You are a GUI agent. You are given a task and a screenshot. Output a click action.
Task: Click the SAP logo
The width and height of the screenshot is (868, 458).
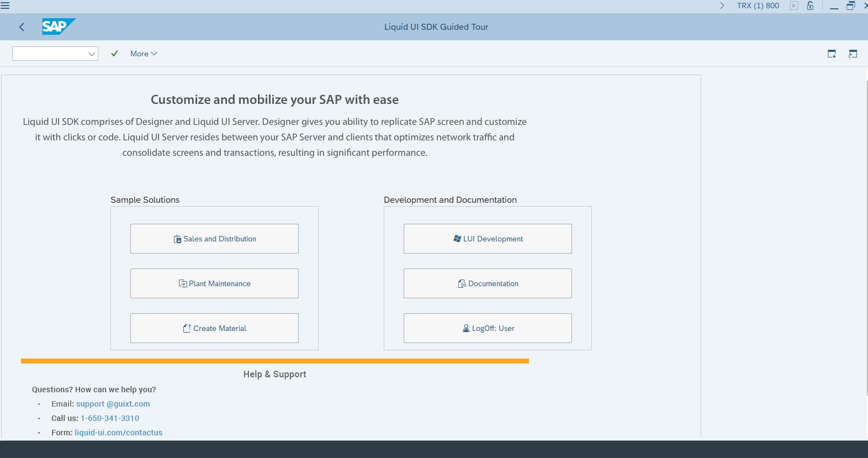point(58,27)
